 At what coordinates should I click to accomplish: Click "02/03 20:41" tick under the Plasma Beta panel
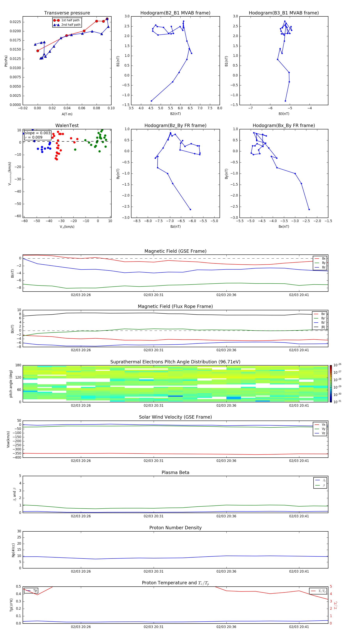(299, 516)
